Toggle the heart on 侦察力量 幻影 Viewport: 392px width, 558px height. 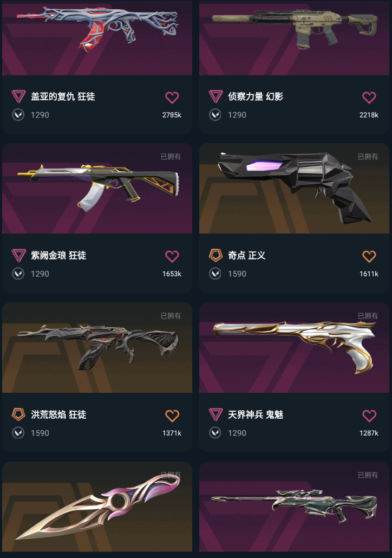(369, 97)
